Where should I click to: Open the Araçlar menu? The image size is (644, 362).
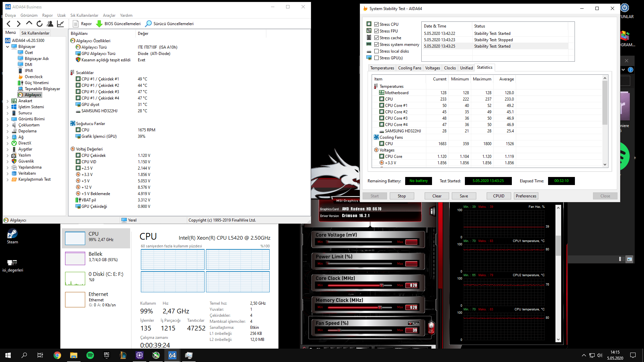pos(109,15)
